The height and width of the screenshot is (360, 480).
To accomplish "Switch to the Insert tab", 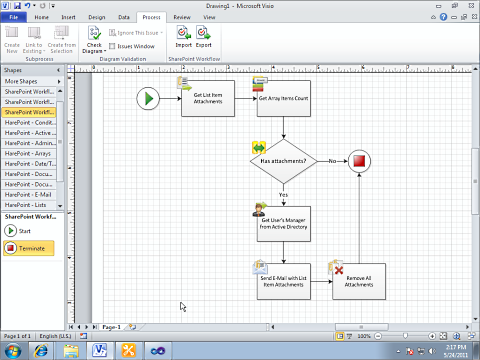I will (x=68, y=17).
